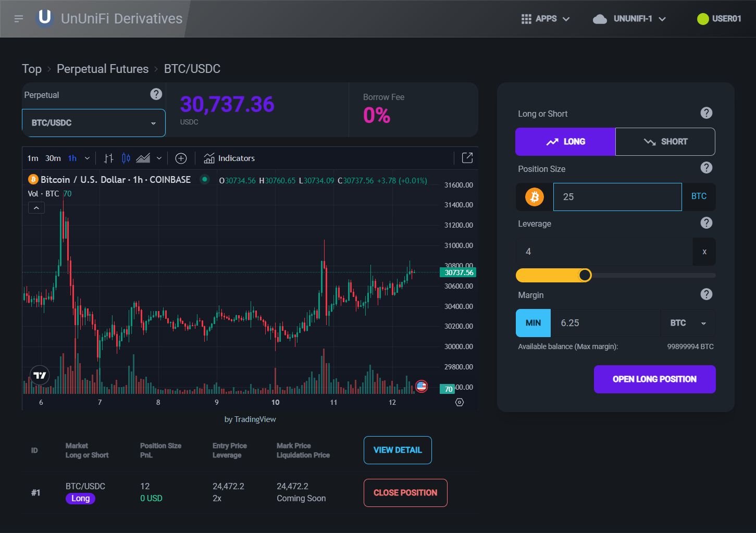
Task: Select the Area chart style icon
Action: 143,158
